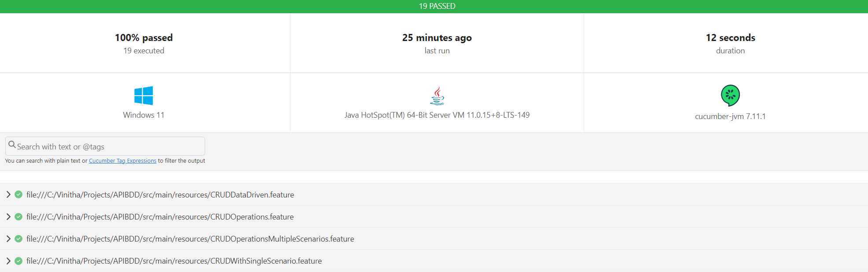Click the magnifier icon in the search box
The height and width of the screenshot is (272, 868).
click(x=12, y=145)
